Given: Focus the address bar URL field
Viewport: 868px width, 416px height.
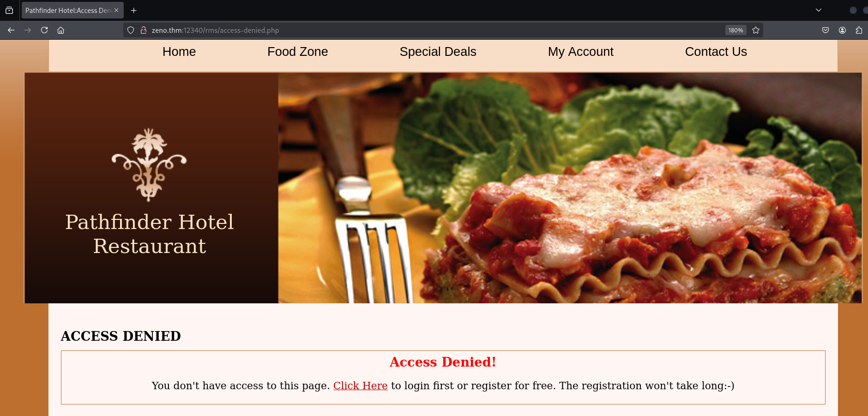Looking at the screenshot, I should coord(434,30).
